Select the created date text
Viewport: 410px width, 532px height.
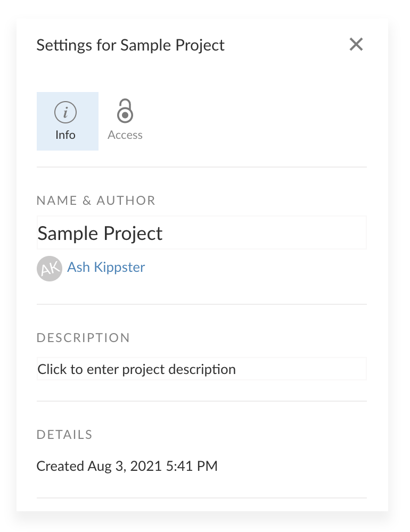coord(127,466)
